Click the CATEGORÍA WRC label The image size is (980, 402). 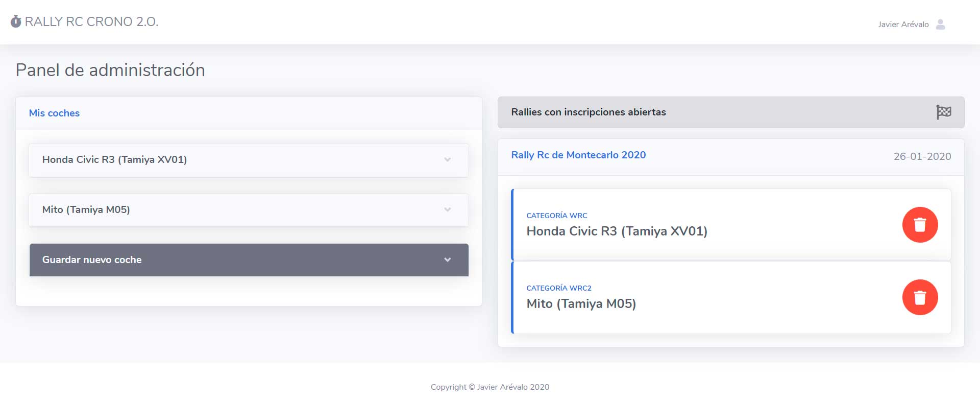(556, 216)
